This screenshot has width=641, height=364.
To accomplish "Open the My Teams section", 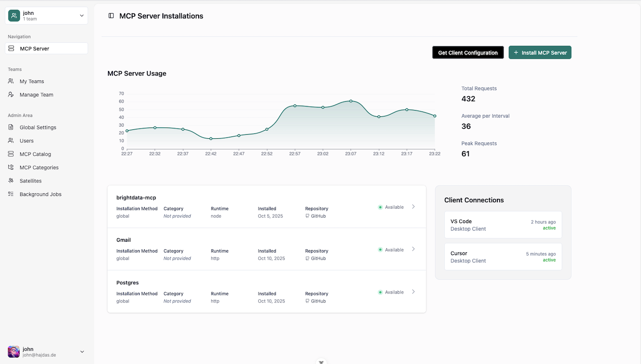I will point(31,81).
